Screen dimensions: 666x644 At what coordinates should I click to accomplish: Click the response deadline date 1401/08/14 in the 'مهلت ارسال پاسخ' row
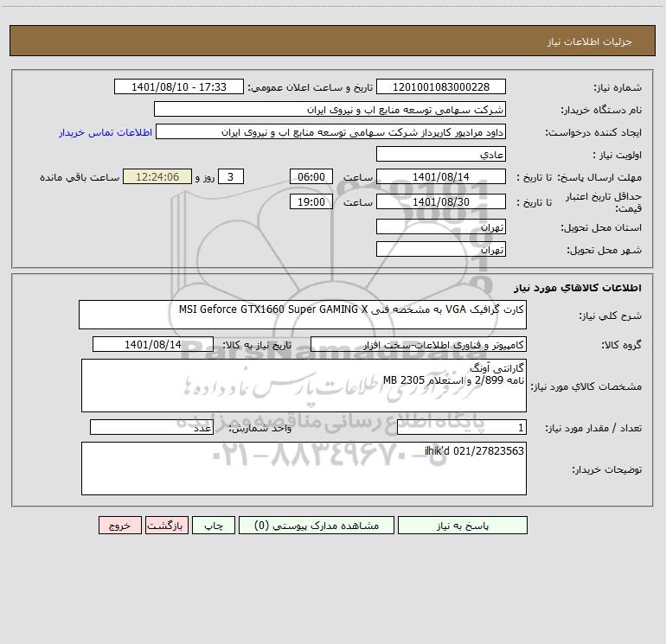441,176
